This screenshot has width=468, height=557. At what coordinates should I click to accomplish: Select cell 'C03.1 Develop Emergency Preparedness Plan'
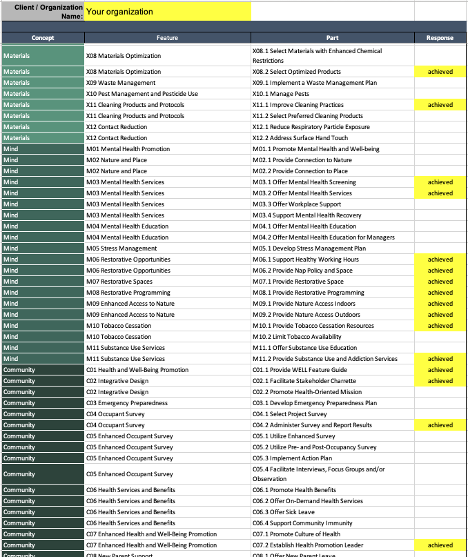333,403
